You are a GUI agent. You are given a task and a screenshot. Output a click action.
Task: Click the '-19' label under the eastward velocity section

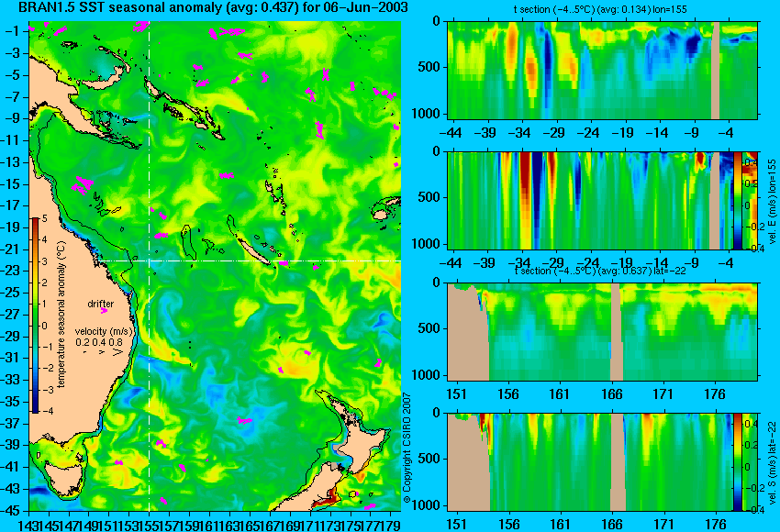pyautogui.click(x=622, y=263)
